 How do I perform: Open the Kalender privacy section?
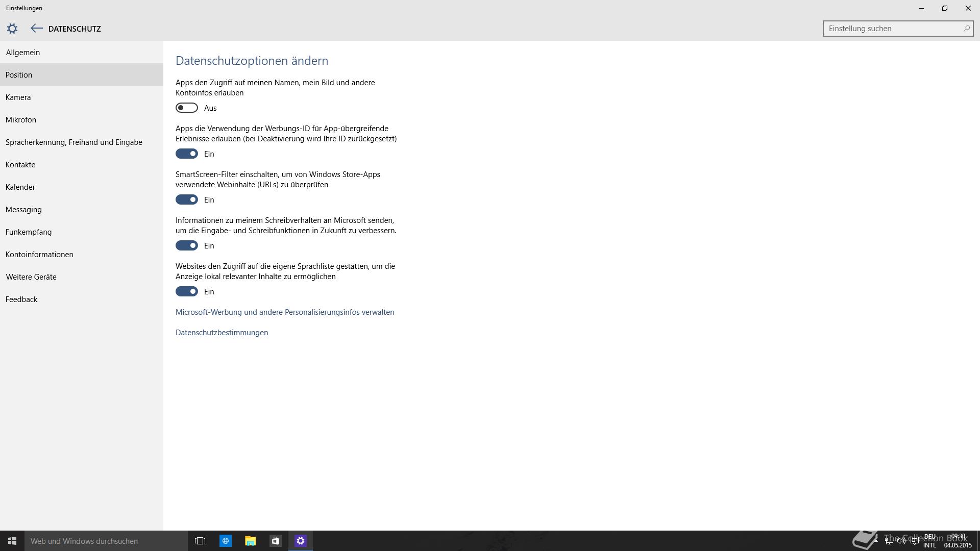[x=82, y=187]
